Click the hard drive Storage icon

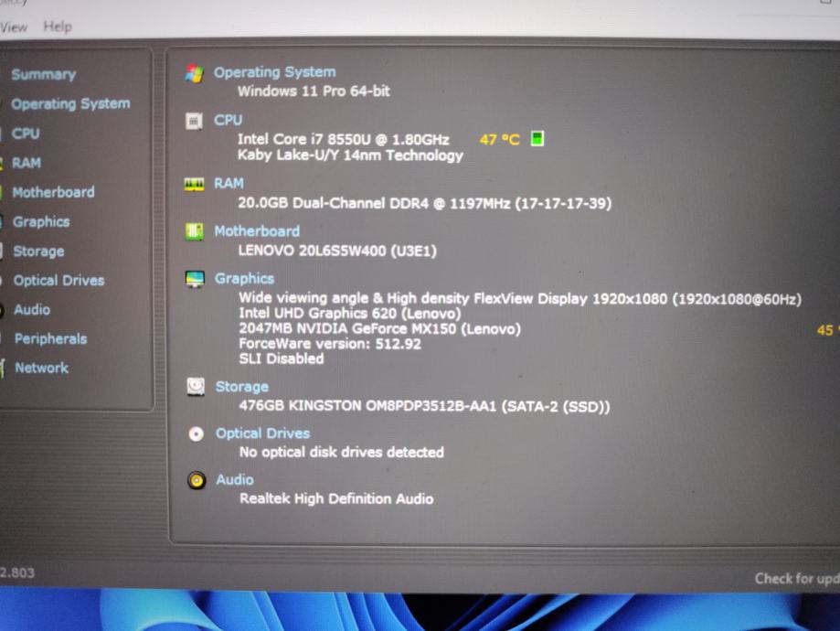[196, 386]
